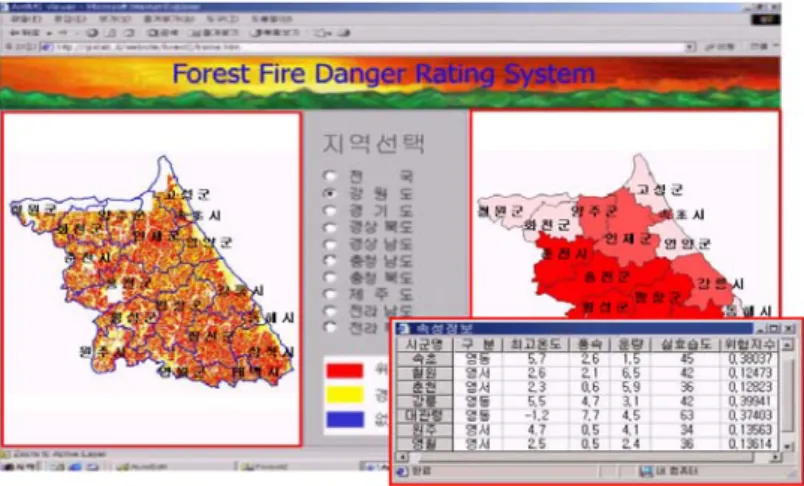The image size is (804, 486).
Task: Click 화천군 region on the right map
Action: point(547,225)
